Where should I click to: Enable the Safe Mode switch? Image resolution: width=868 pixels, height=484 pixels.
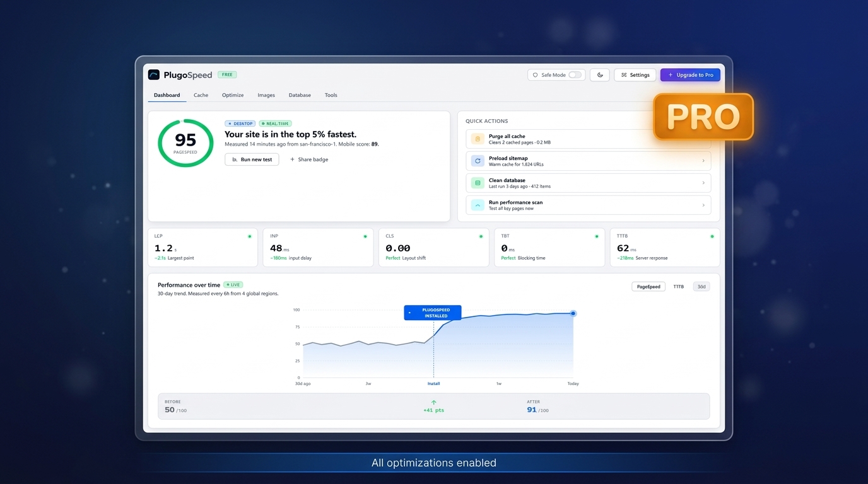click(575, 75)
